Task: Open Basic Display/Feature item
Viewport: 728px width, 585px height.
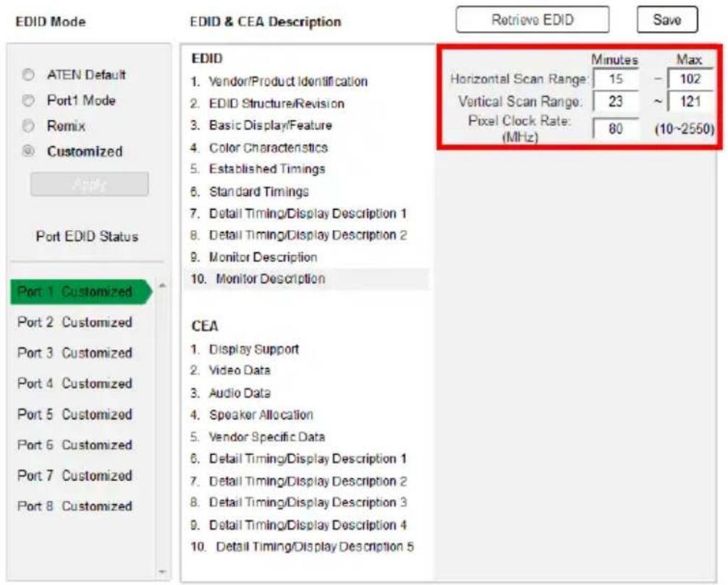Action: click(x=261, y=125)
